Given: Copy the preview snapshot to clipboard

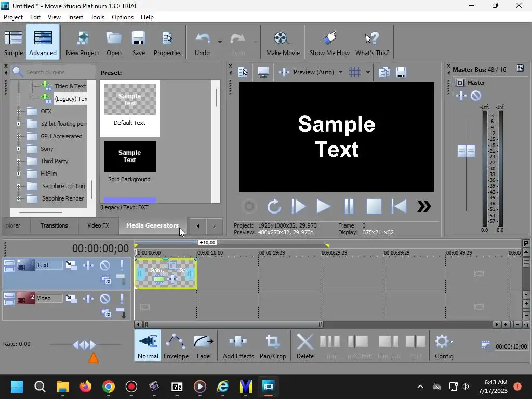Looking at the screenshot, I should [384, 72].
